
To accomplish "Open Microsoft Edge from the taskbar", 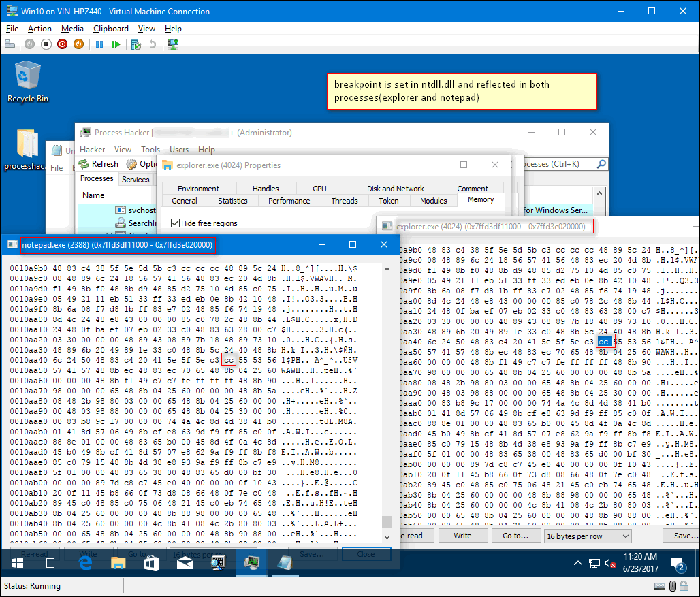I will pyautogui.click(x=85, y=562).
